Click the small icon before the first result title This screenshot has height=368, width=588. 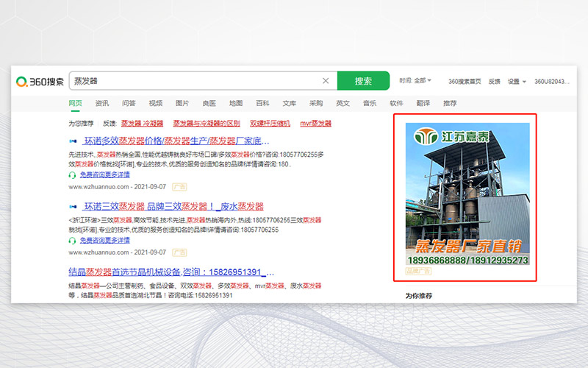point(73,141)
